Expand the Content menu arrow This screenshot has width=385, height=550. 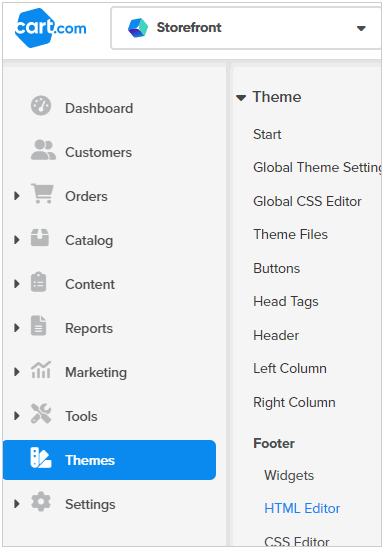[16, 284]
